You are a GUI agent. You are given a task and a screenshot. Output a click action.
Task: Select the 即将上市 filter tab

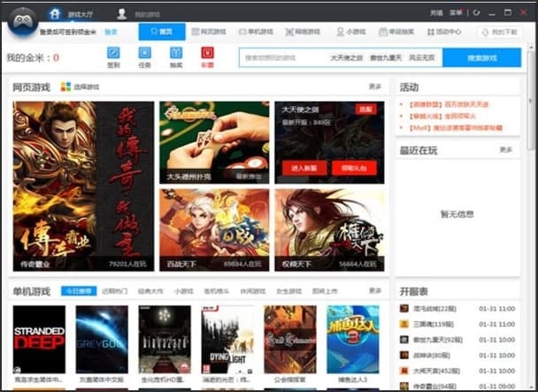[x=325, y=291]
